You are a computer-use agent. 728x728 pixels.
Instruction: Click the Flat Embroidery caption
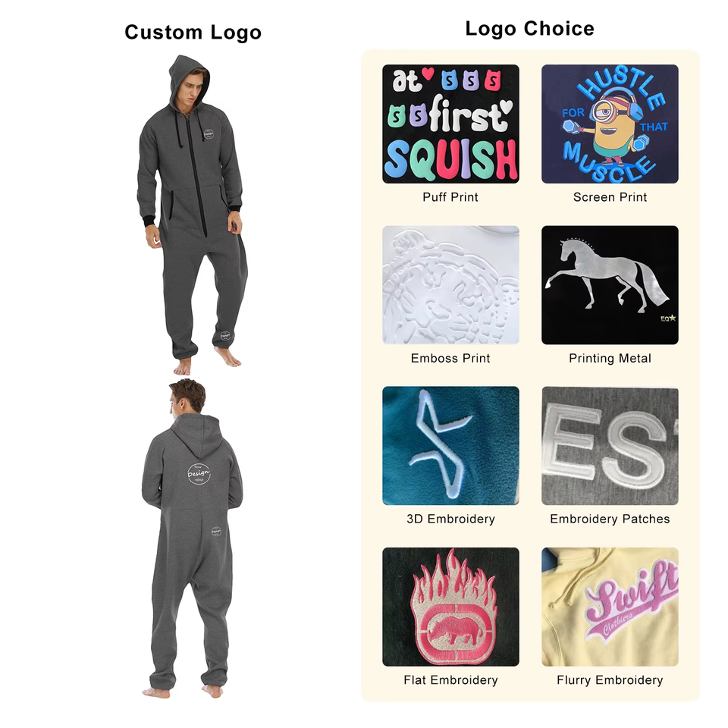(x=450, y=680)
